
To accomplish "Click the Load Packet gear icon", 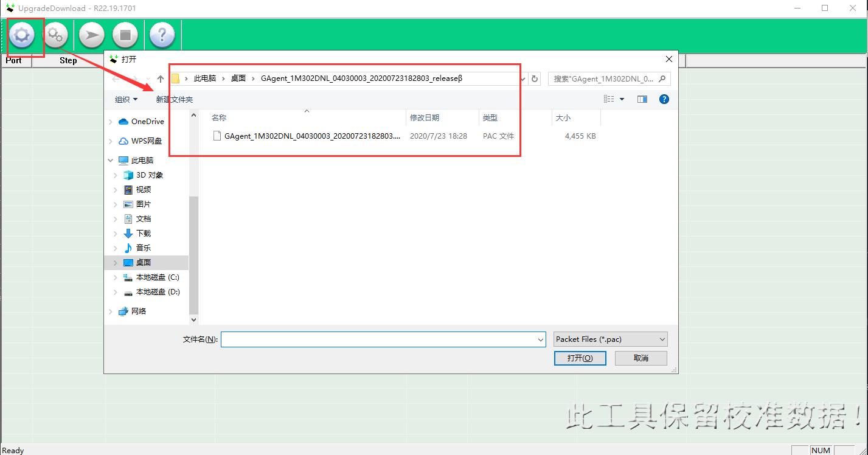I will [x=21, y=35].
